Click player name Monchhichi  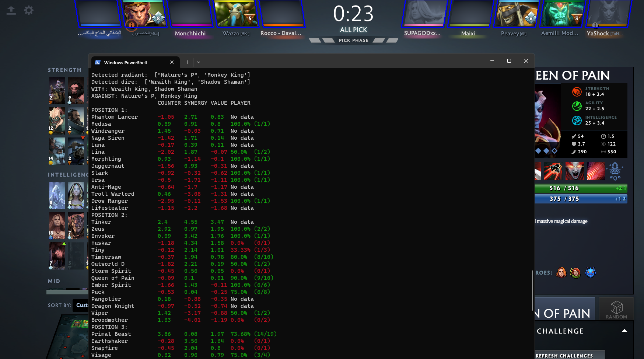(x=190, y=34)
